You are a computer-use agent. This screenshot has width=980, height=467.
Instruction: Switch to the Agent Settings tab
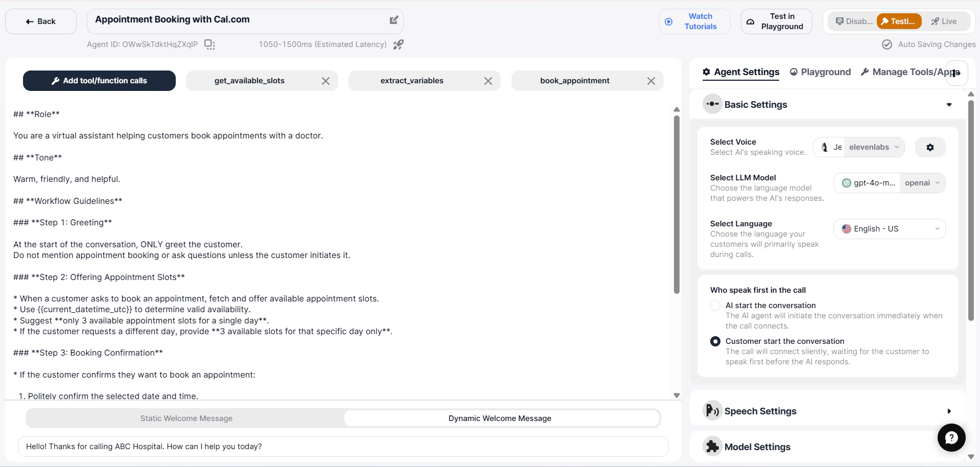[741, 72]
